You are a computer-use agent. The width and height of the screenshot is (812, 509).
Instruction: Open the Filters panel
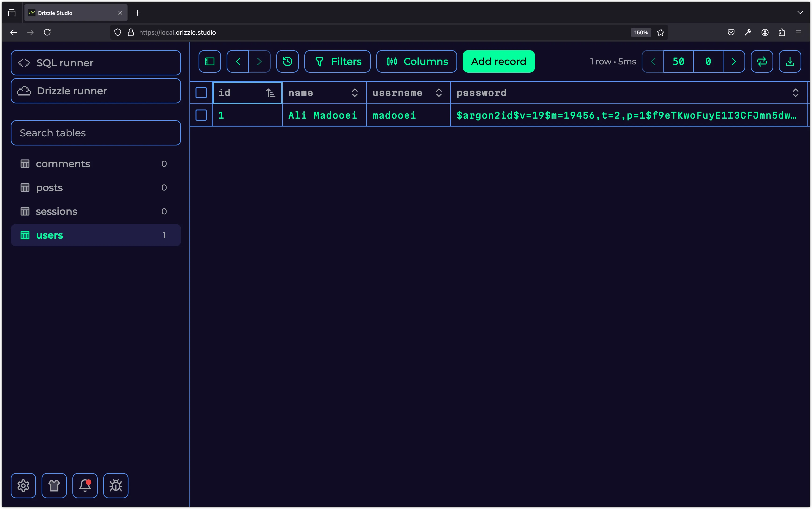[337, 61]
